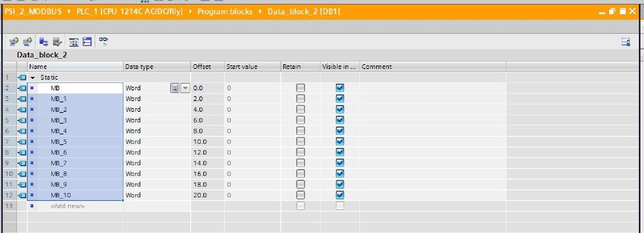Click the Name column header
This screenshot has height=233, width=644.
[x=75, y=67]
